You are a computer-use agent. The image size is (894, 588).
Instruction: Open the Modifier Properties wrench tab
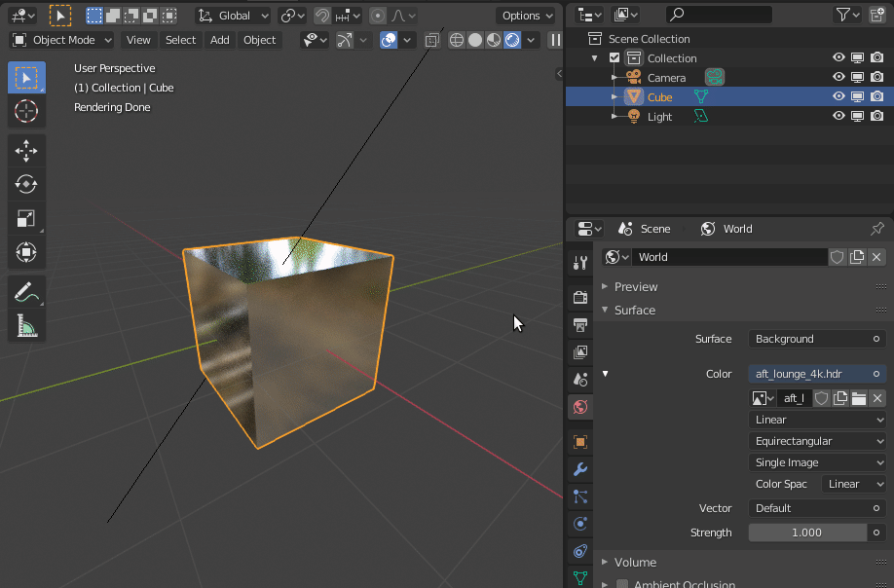579,470
